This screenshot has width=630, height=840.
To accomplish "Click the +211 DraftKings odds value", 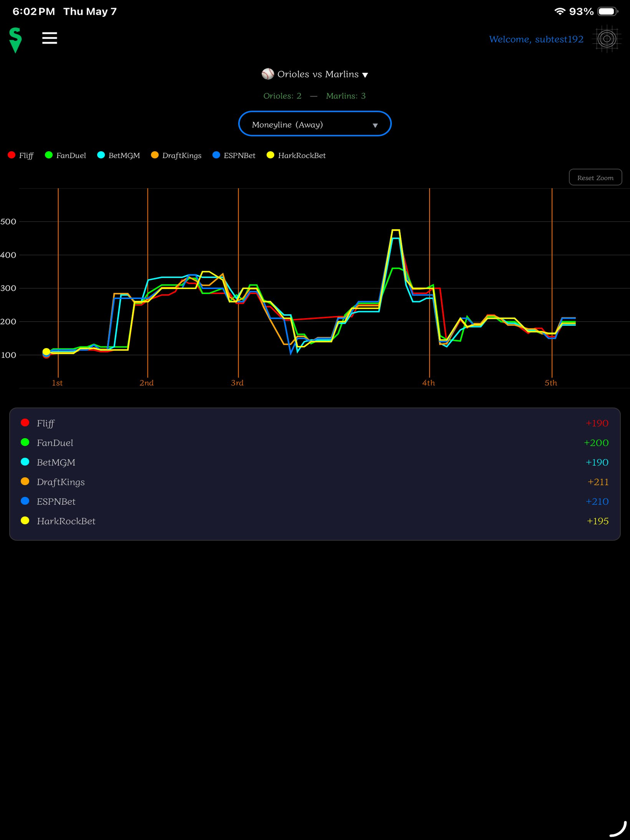I will (598, 482).
